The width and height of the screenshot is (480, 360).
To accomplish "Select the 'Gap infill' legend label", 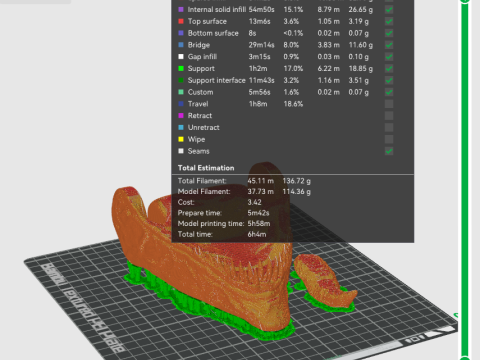I will (202, 57).
